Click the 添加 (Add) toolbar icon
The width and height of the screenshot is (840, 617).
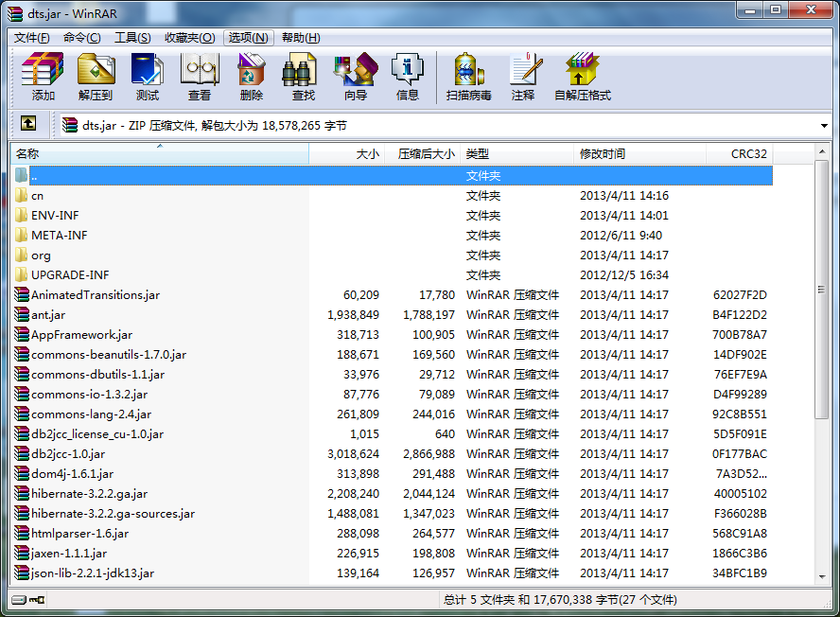(43, 69)
